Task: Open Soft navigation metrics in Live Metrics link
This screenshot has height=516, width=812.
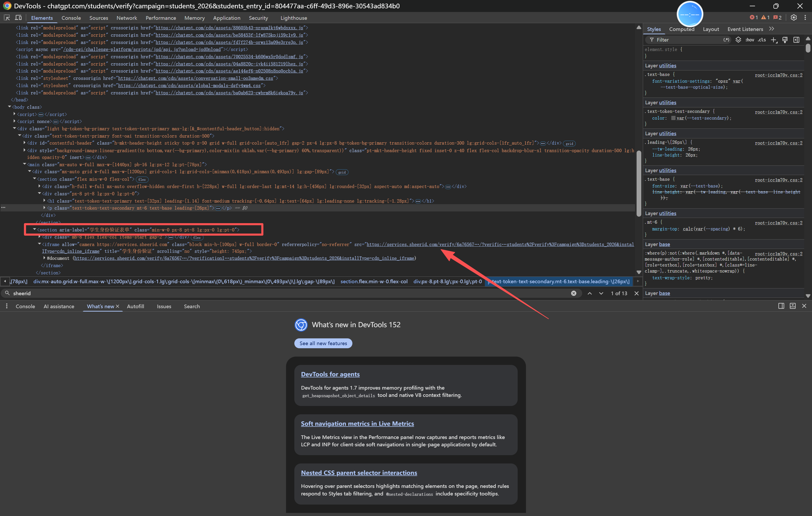Action: tap(357, 424)
